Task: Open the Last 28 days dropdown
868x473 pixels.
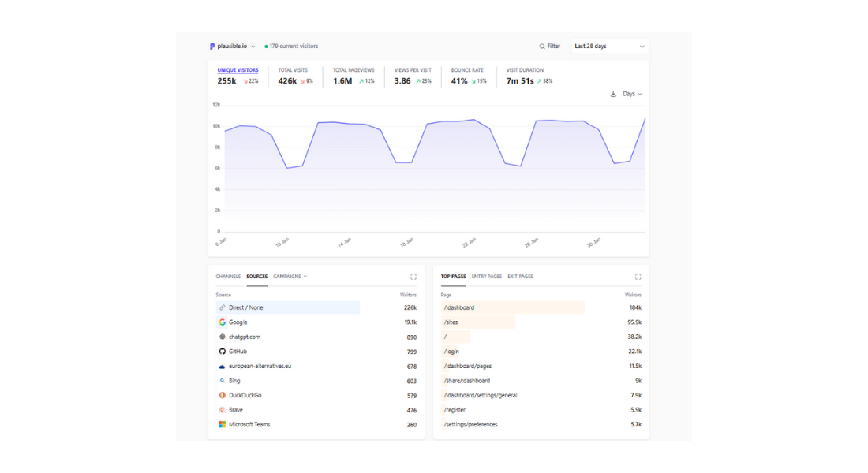Action: tap(610, 47)
